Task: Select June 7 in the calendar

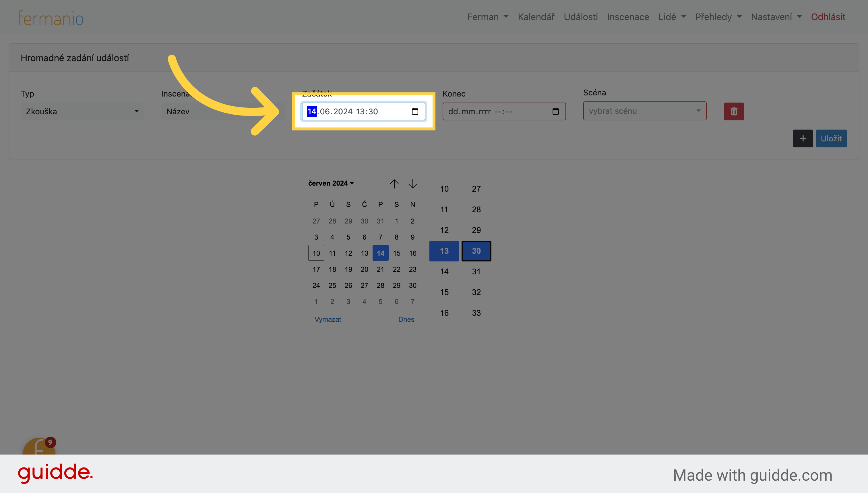Action: [380, 237]
